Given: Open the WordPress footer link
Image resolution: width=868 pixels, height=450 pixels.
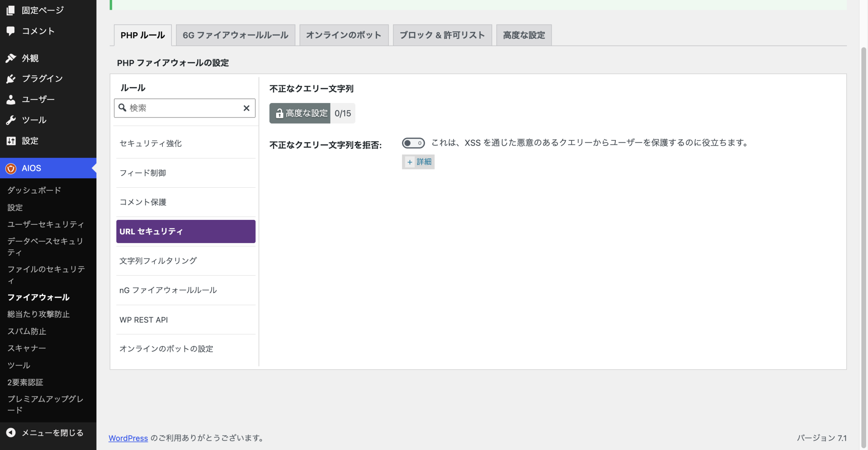Looking at the screenshot, I should [x=128, y=438].
